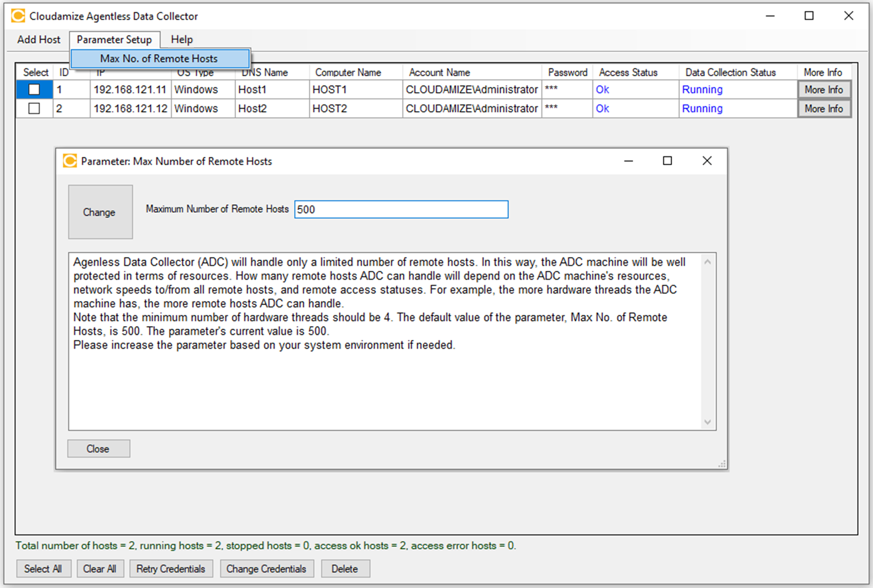Close the Parameter dialog with X icon
873x588 pixels.
[x=707, y=161]
